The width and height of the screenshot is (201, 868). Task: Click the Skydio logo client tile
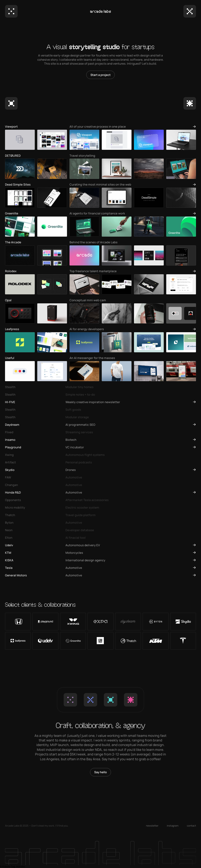183,621
